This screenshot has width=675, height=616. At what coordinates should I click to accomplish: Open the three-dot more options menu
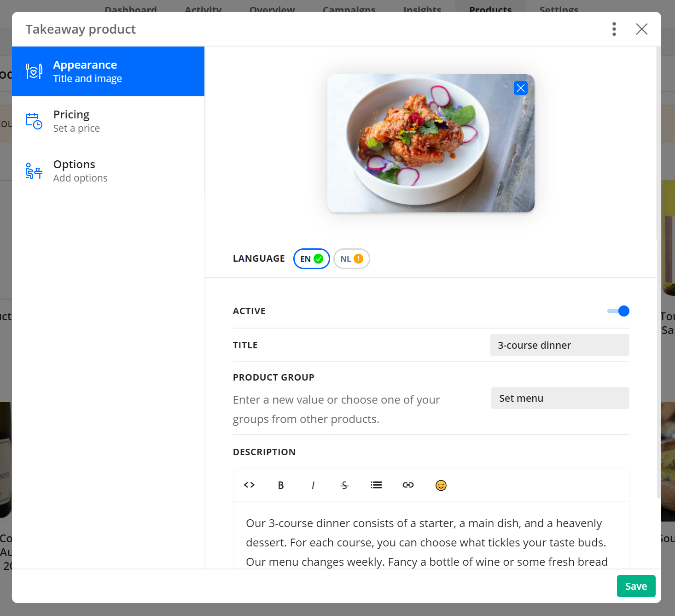614,29
